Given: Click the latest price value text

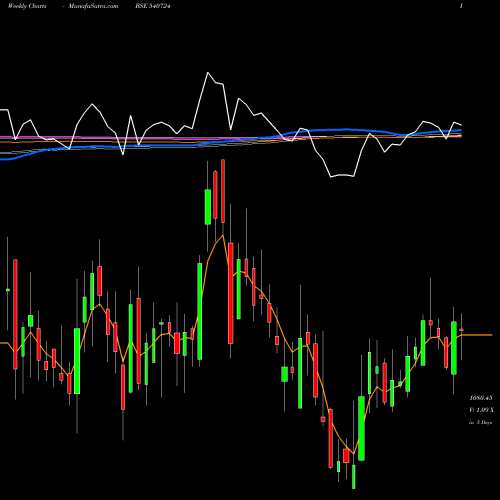Looking at the screenshot, I should [481, 398].
